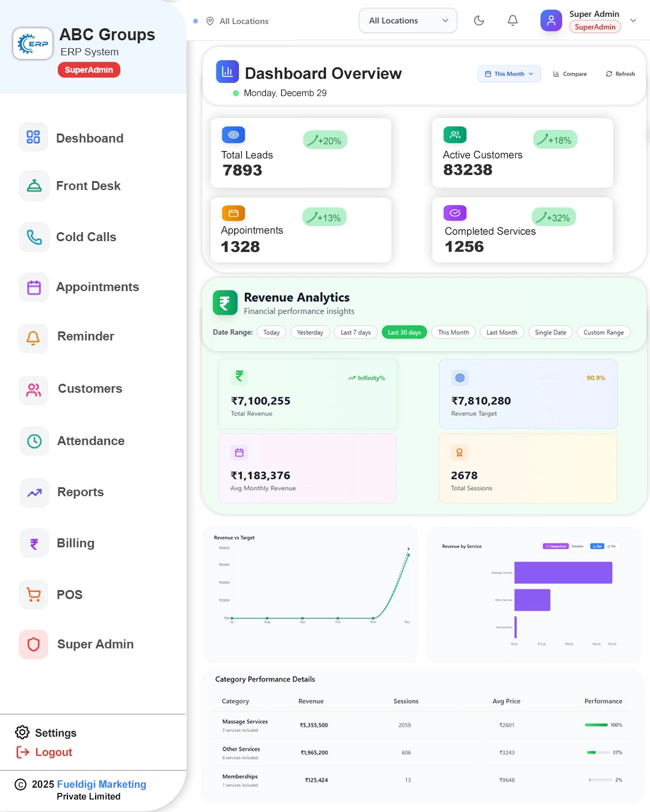Click the Massage Services performance progress bar

tap(596, 725)
